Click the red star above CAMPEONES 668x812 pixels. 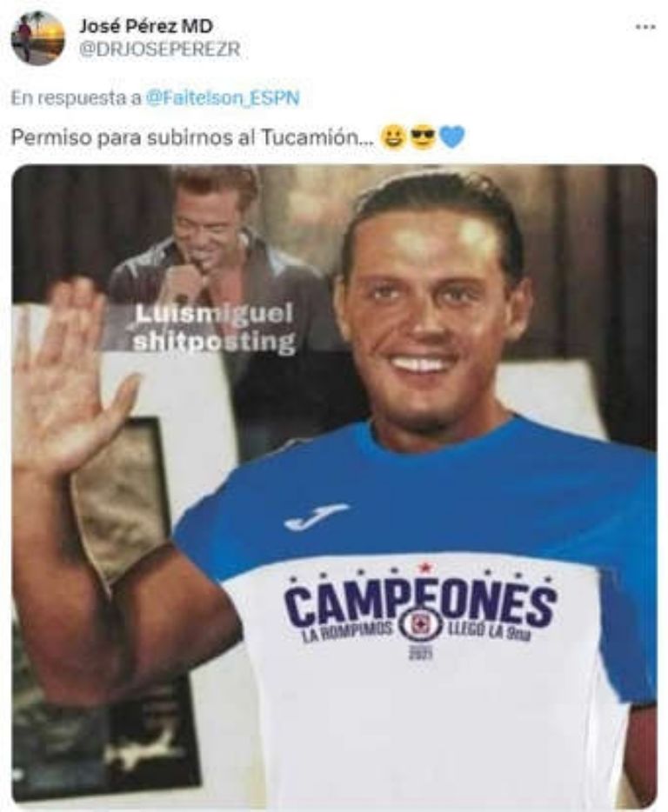pyautogui.click(x=425, y=568)
